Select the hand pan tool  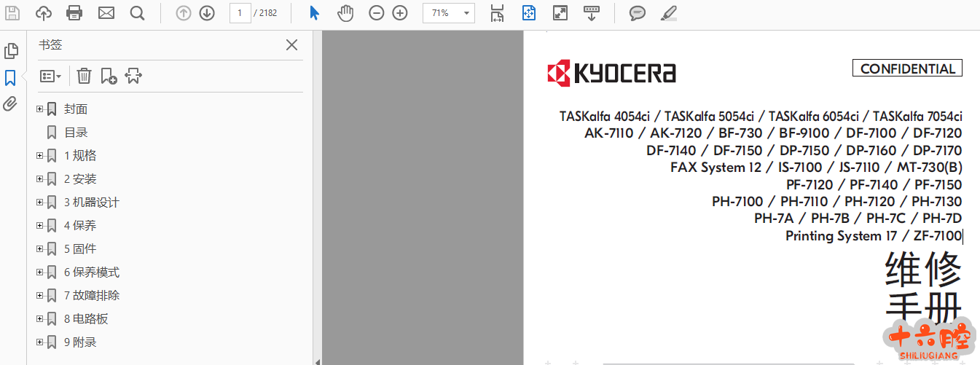[x=345, y=13]
